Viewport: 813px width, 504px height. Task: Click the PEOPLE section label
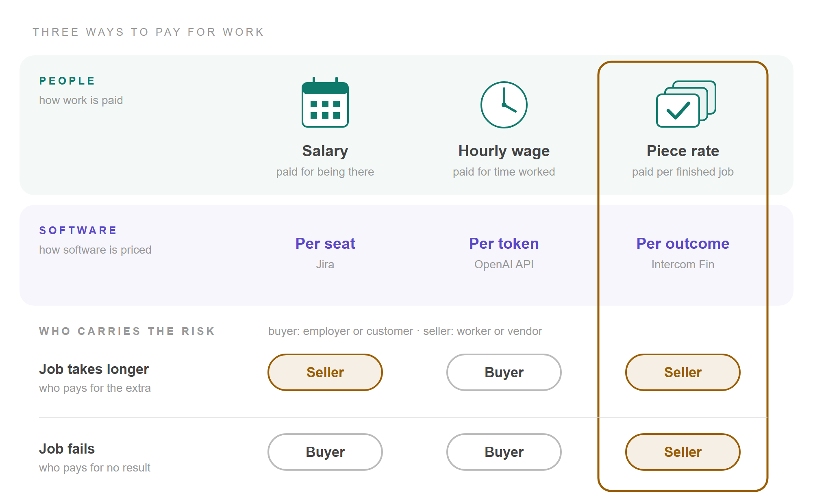pyautogui.click(x=67, y=81)
